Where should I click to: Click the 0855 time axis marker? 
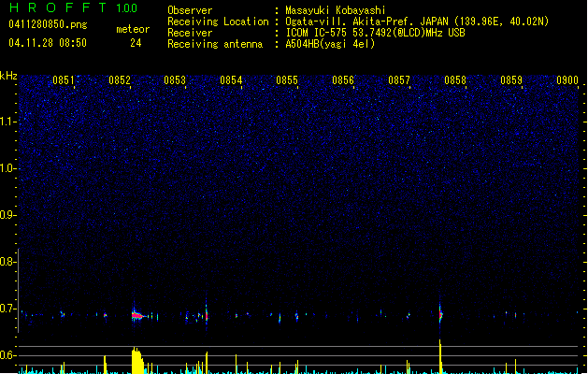287,80
